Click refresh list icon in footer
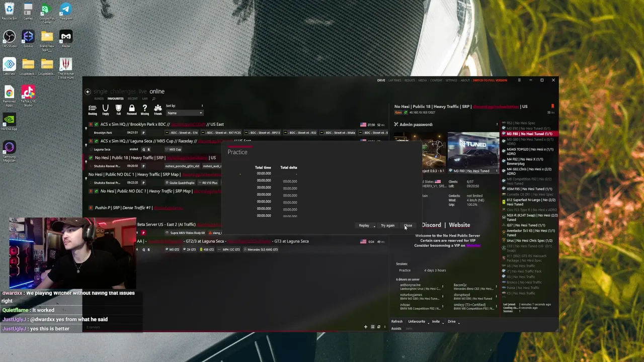 (379, 327)
